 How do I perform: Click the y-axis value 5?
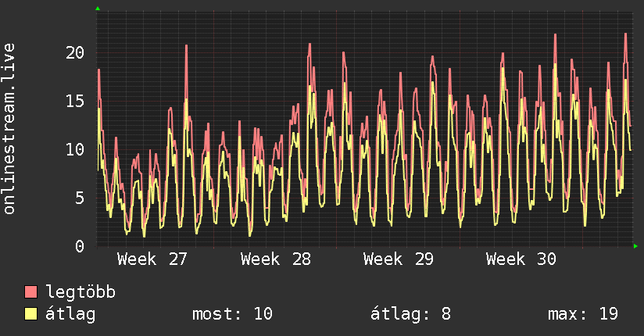[x=79, y=198]
